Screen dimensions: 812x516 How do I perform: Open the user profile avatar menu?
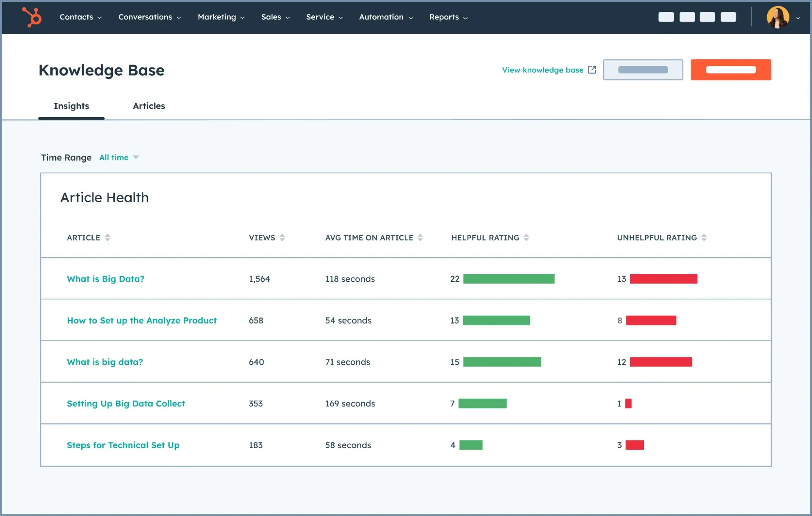click(778, 17)
